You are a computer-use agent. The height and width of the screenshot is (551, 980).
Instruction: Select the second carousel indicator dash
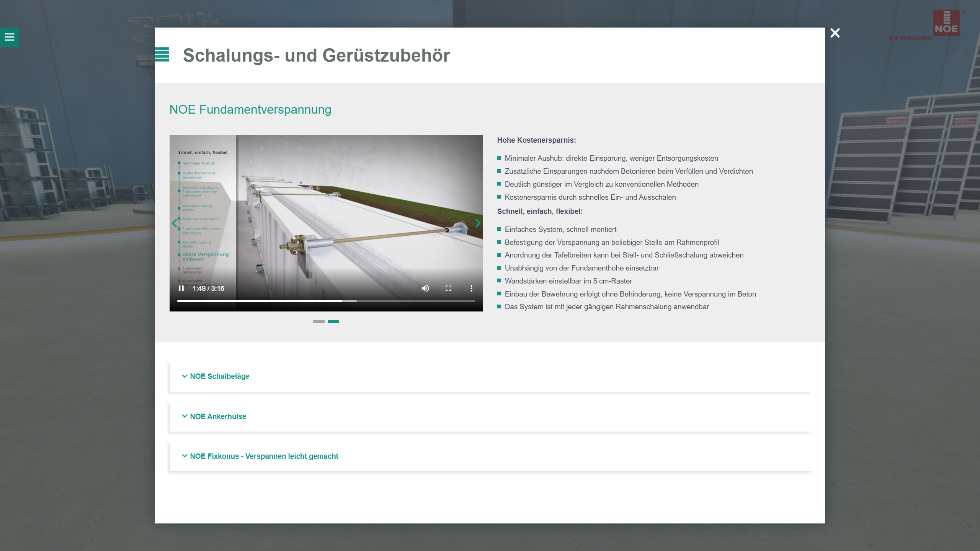coord(333,321)
